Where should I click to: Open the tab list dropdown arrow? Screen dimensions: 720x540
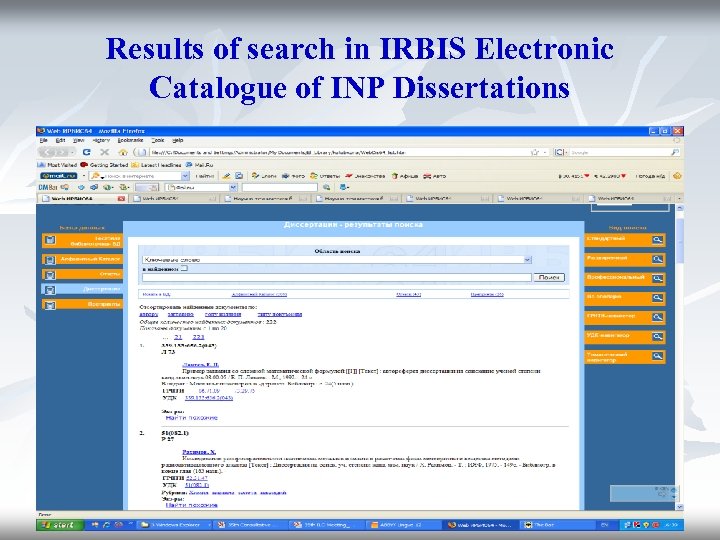coord(679,198)
